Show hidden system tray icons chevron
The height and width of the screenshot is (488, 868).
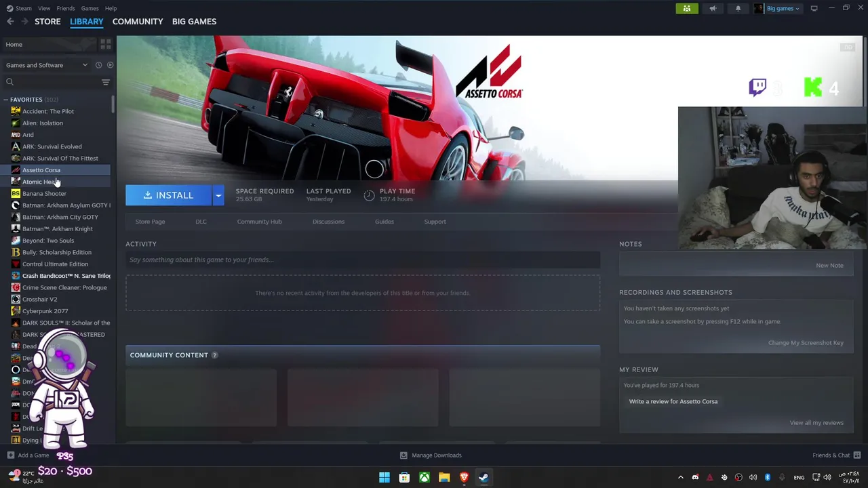pyautogui.click(x=680, y=478)
